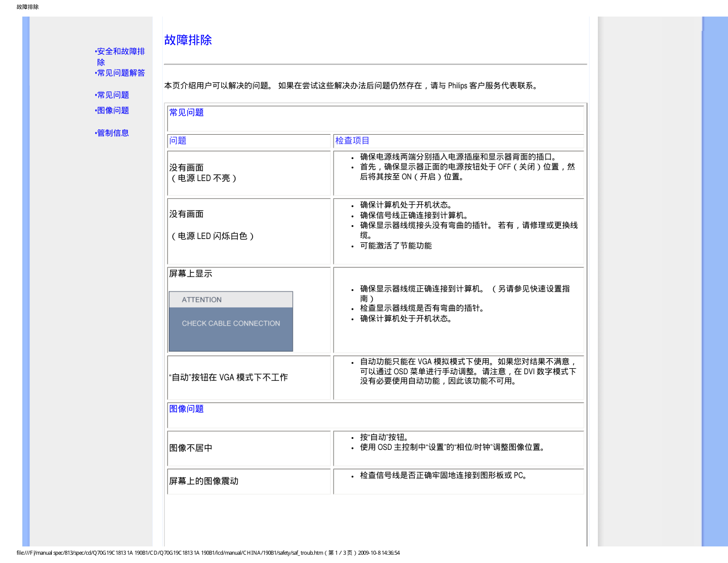728x563 pixels.
Task: Click the file path text in the footer
Action: tap(208, 553)
